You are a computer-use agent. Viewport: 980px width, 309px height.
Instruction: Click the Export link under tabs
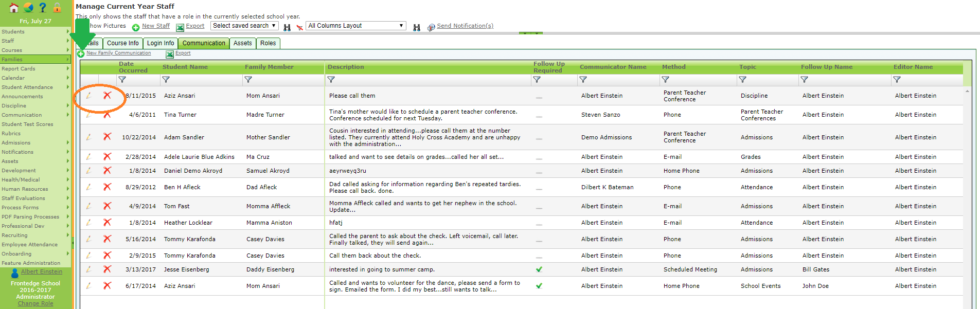tap(183, 53)
